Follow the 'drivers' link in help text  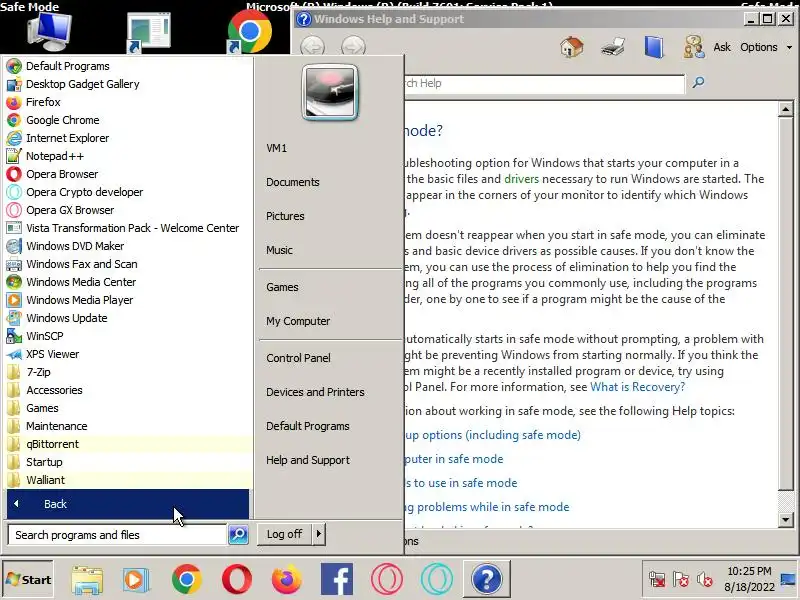tap(521, 179)
